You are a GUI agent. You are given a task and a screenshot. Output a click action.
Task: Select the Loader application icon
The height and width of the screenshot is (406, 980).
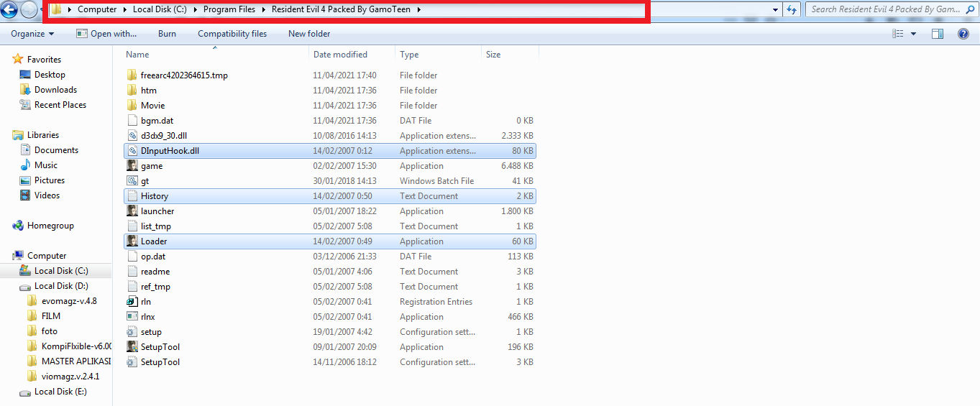click(x=132, y=241)
